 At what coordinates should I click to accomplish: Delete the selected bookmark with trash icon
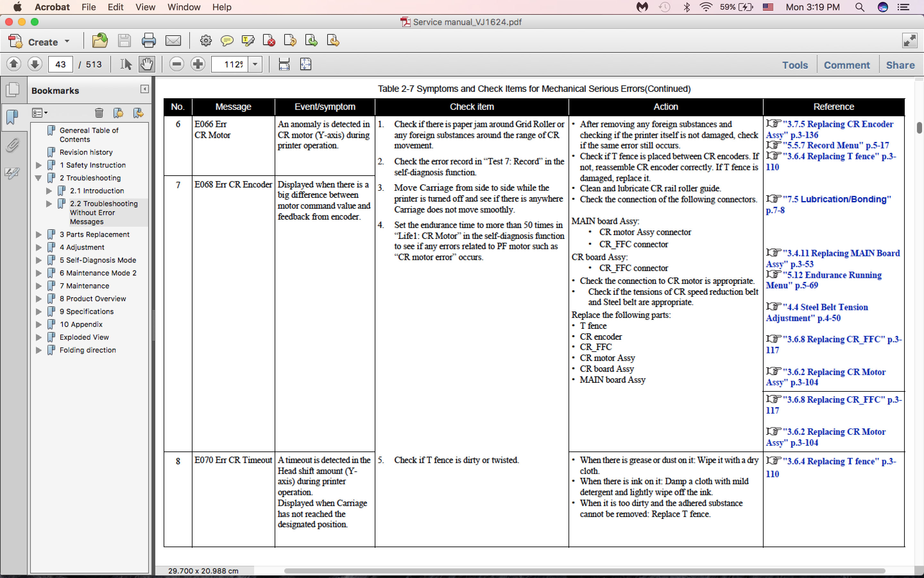[99, 113]
